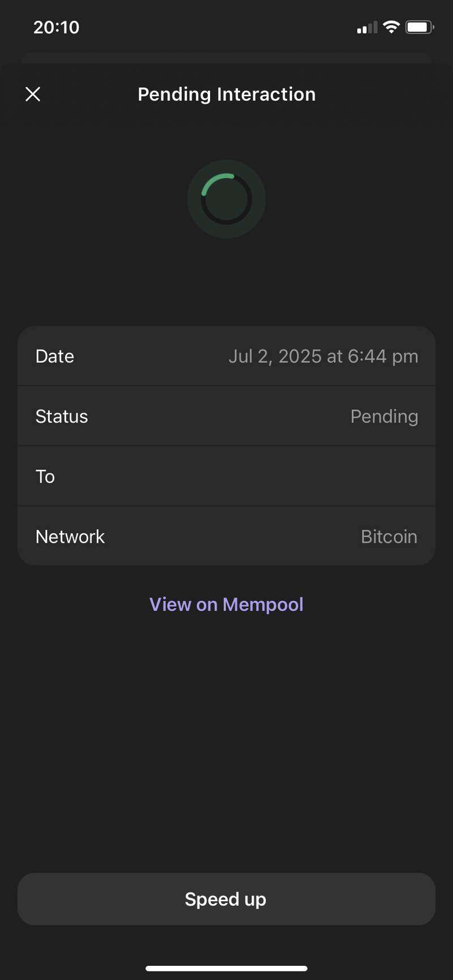Select the Date label
Image resolution: width=453 pixels, height=980 pixels.
tap(55, 356)
